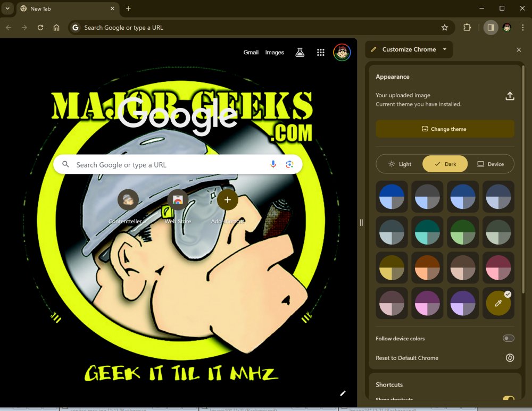Pick the teal color swatch
532x411 pixels.
[427, 232]
